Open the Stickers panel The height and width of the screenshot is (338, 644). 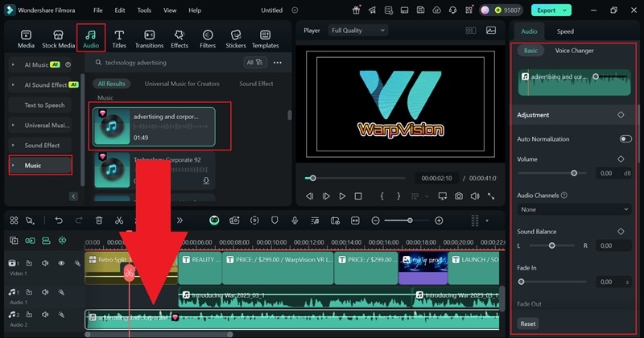(x=236, y=39)
